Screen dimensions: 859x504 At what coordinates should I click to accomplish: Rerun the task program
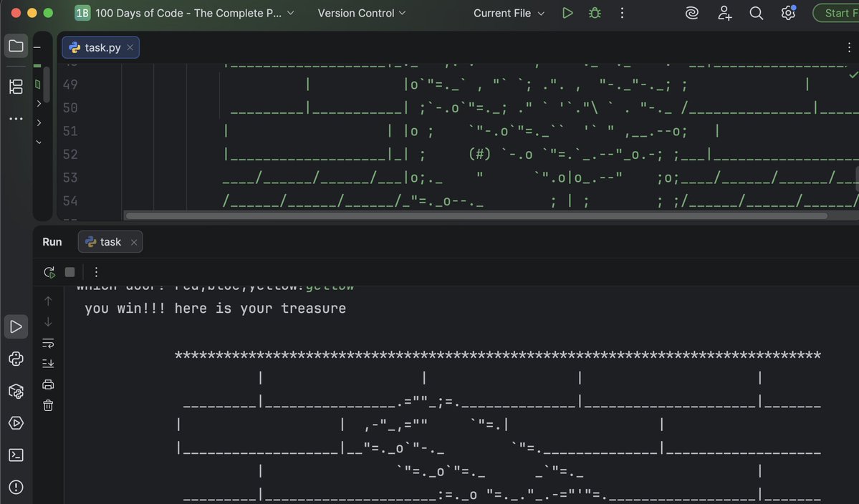click(49, 272)
